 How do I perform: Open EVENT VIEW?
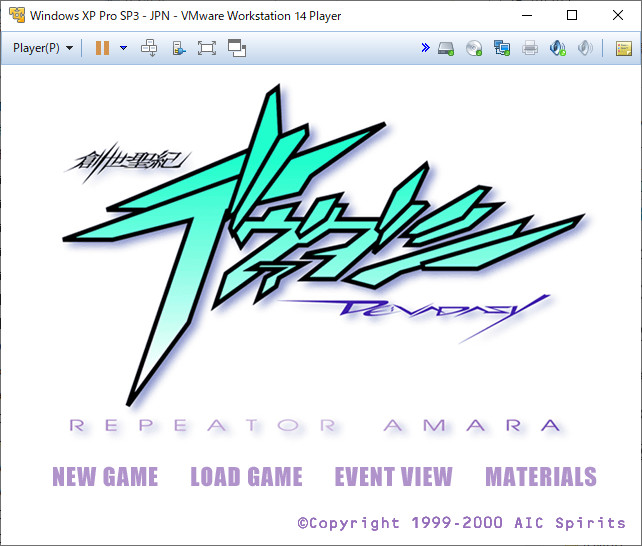pos(393,476)
